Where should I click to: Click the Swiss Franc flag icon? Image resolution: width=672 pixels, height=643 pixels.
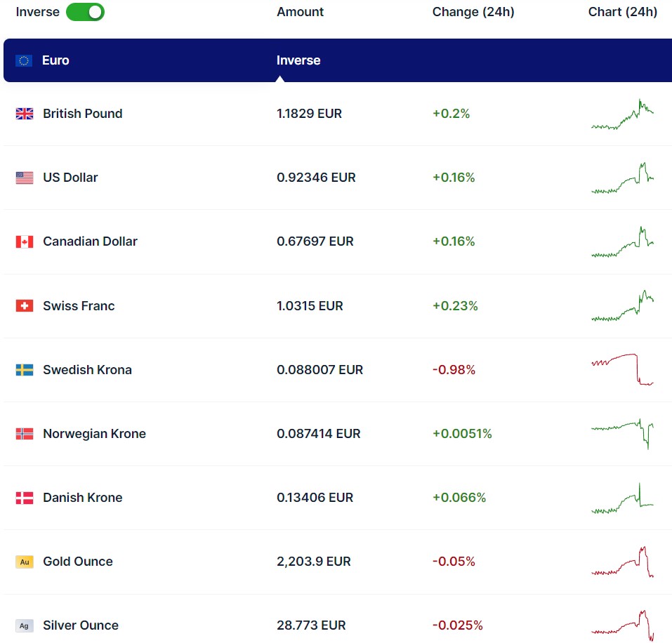coord(25,306)
